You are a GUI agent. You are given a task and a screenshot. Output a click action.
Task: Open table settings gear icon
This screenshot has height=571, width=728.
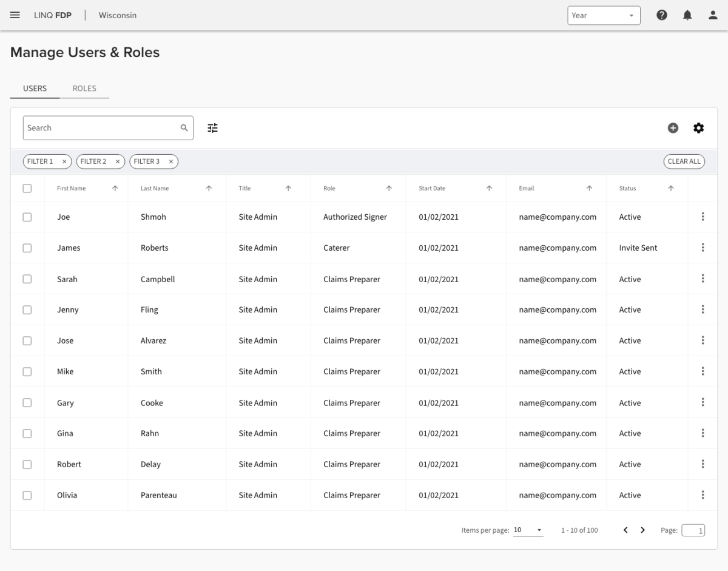(x=699, y=128)
